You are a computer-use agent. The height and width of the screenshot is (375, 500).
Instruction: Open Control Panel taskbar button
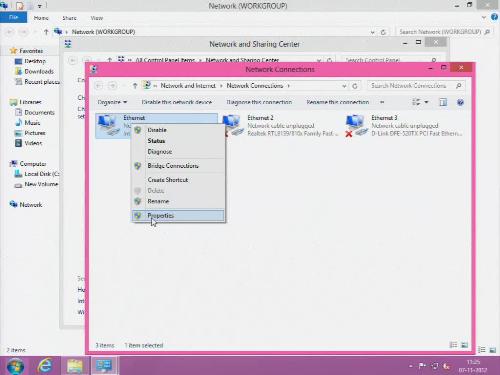tap(104, 366)
